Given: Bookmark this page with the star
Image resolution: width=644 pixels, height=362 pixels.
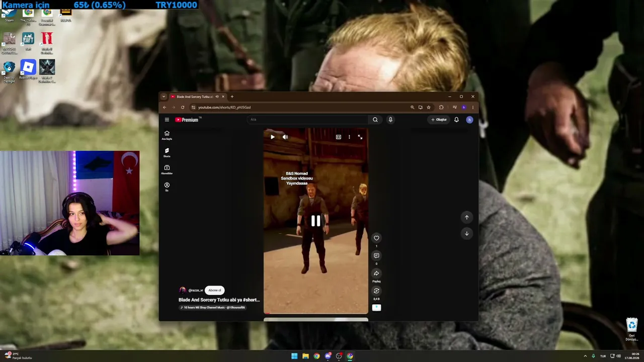Looking at the screenshot, I should tap(429, 107).
